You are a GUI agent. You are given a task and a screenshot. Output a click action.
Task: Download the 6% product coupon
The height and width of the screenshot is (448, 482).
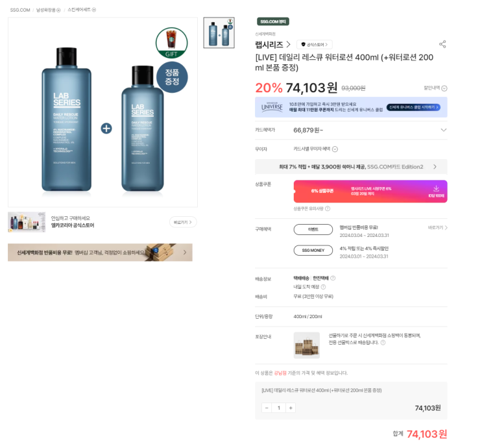(435, 190)
